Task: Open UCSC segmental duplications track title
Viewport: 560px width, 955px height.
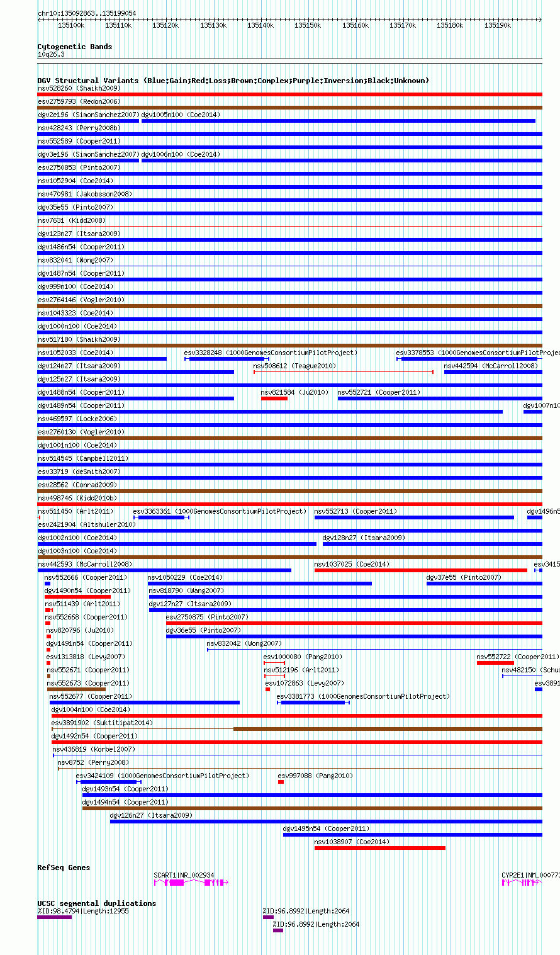Action: pyautogui.click(x=97, y=903)
